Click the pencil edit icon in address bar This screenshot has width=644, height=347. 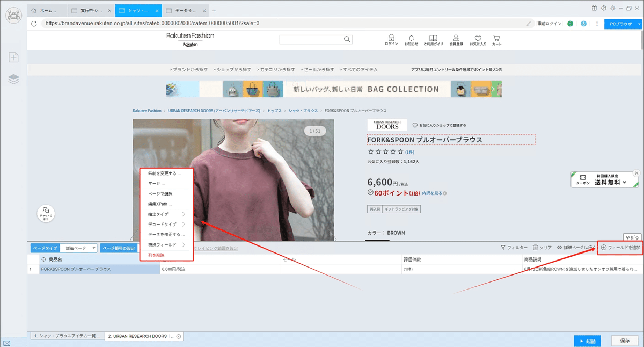529,24
